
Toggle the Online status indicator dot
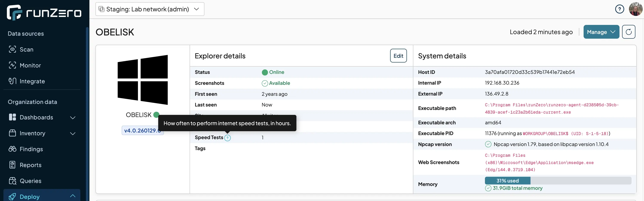point(265,72)
